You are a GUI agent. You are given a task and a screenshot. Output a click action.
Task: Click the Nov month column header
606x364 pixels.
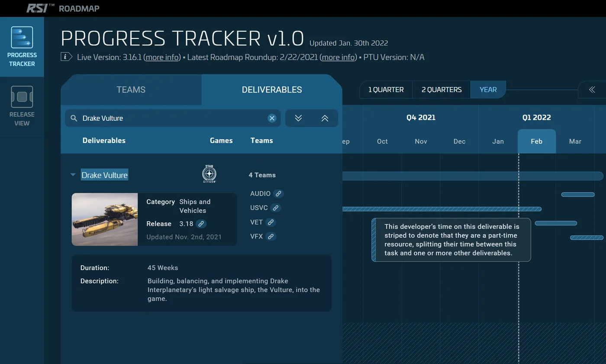421,141
